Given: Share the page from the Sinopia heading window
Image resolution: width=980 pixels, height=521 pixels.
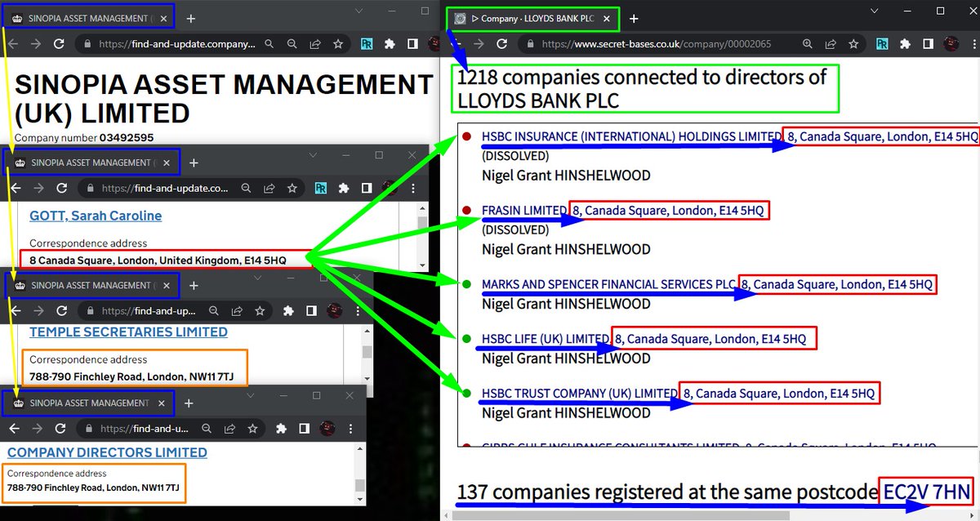Looking at the screenshot, I should click(315, 44).
